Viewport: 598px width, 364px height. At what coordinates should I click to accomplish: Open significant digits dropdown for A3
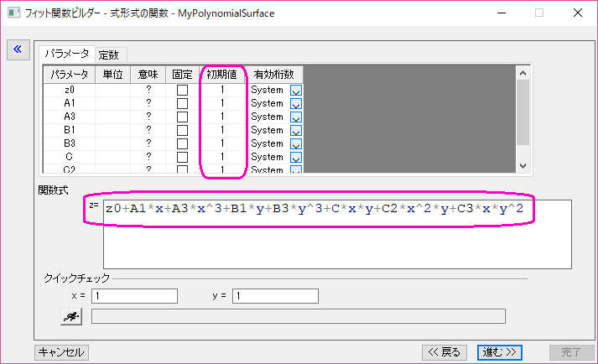click(296, 117)
